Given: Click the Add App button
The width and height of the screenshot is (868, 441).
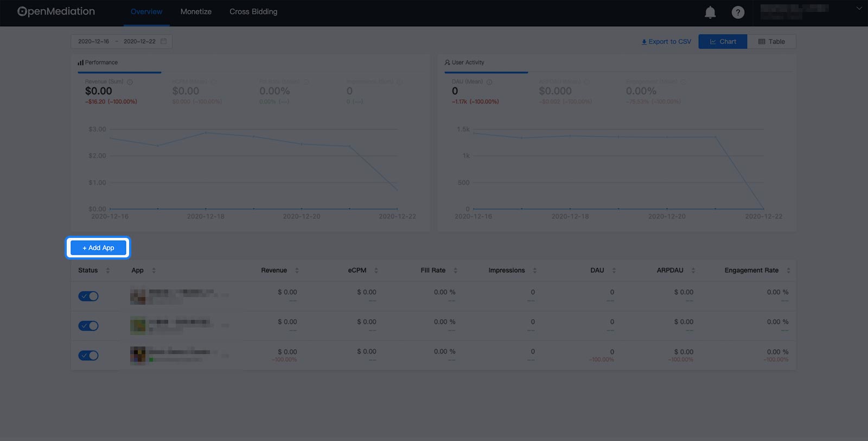Looking at the screenshot, I should tap(98, 248).
